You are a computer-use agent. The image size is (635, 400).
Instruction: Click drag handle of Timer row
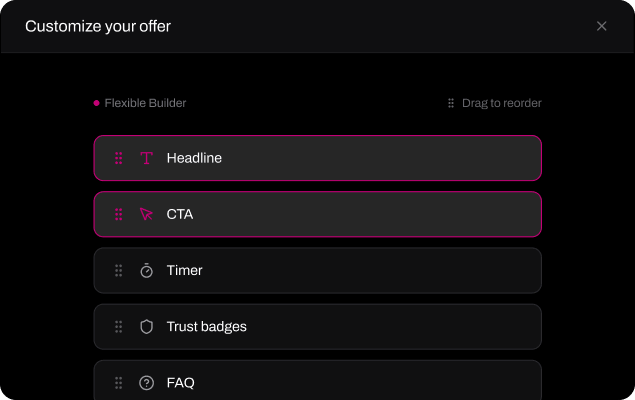pos(119,270)
